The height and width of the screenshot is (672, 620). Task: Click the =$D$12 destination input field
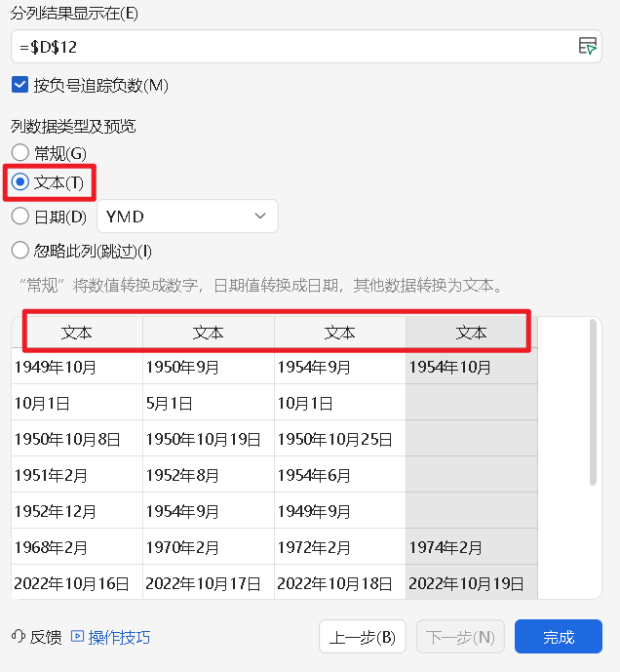(x=306, y=46)
